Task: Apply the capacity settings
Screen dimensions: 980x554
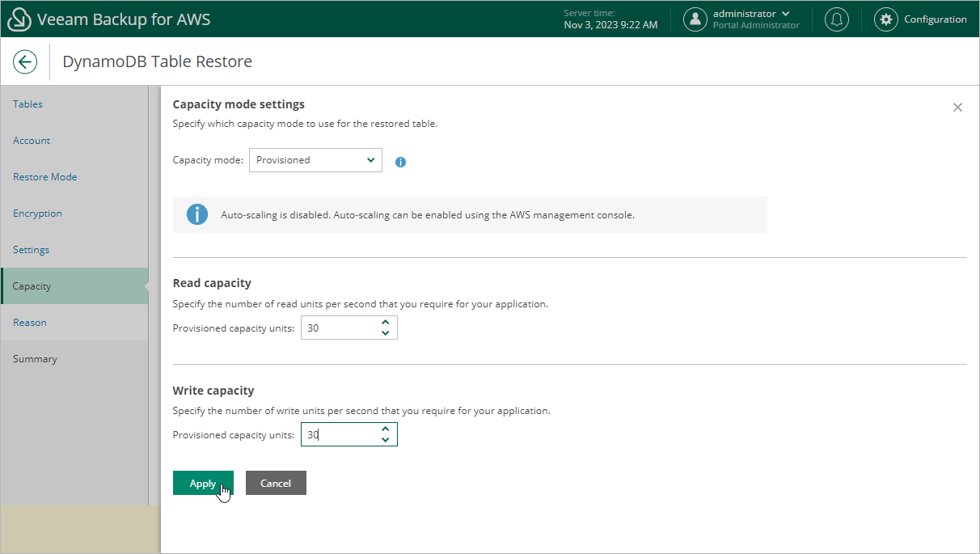Action: [x=203, y=483]
